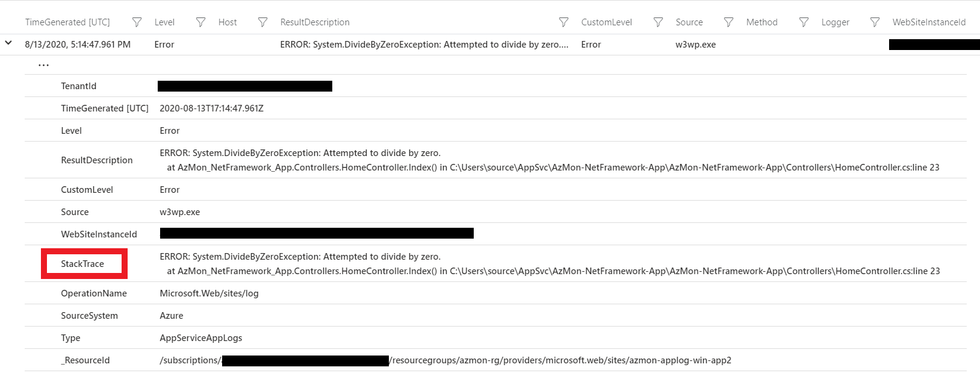Select the OperationName value Microsoft.Web/sites/log

pos(209,293)
